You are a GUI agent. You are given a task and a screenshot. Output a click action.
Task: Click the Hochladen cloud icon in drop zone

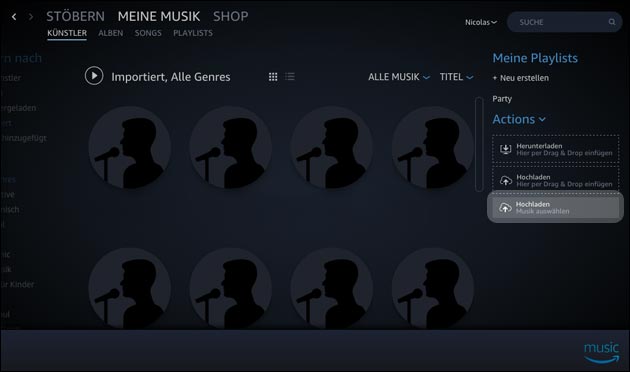(x=505, y=181)
